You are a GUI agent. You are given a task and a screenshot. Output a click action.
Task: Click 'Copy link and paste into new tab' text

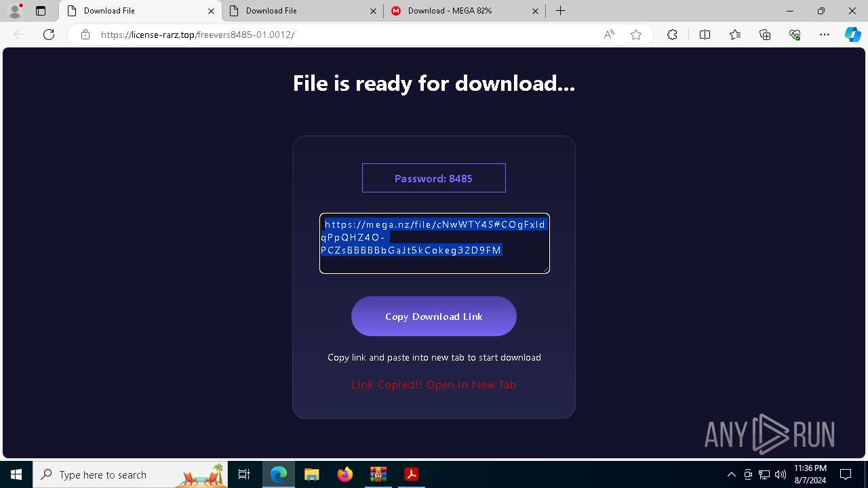tap(434, 357)
